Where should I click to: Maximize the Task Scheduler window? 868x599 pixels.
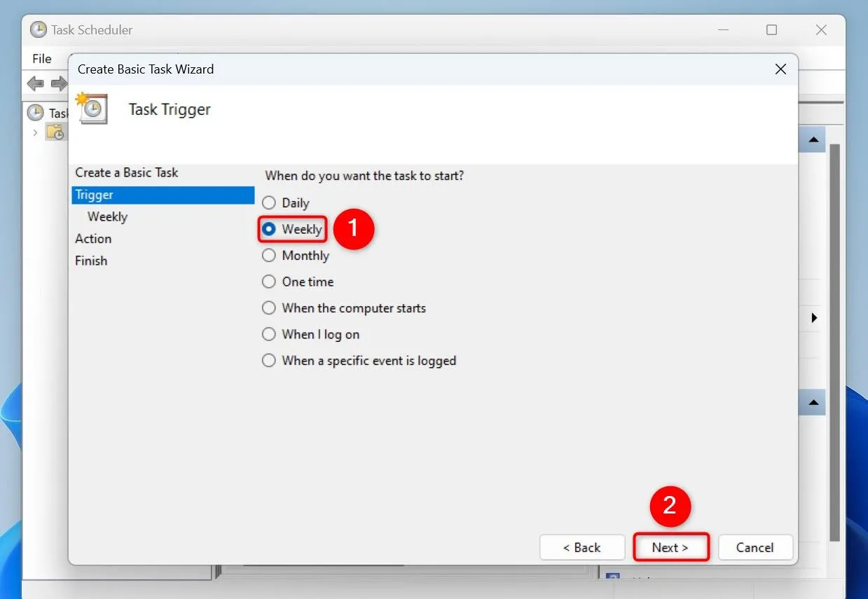771,30
